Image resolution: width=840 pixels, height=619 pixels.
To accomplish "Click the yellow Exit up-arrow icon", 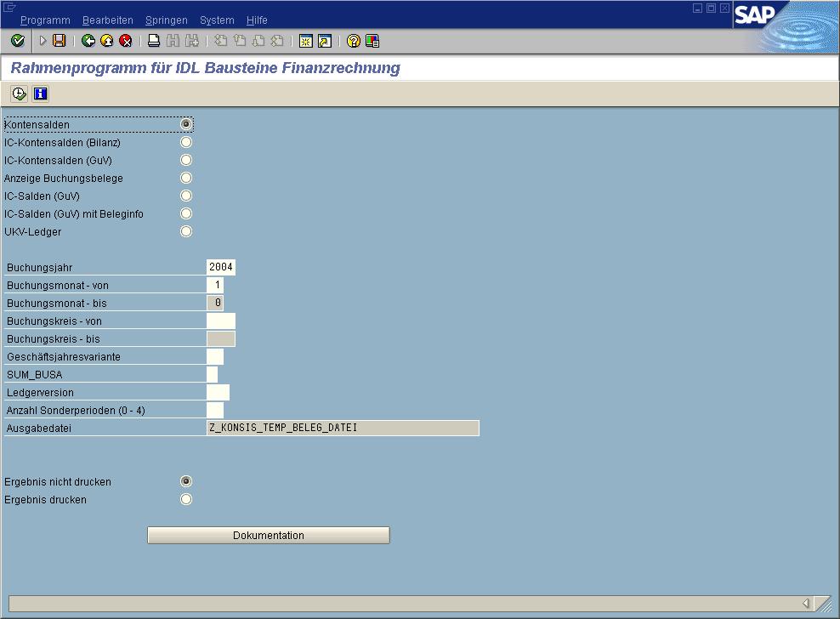I will coord(107,41).
